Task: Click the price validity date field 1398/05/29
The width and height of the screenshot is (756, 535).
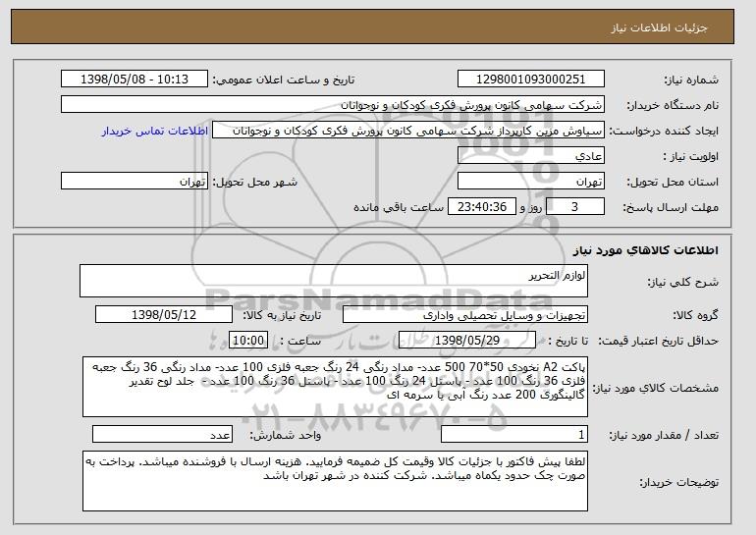Action: click(x=467, y=341)
